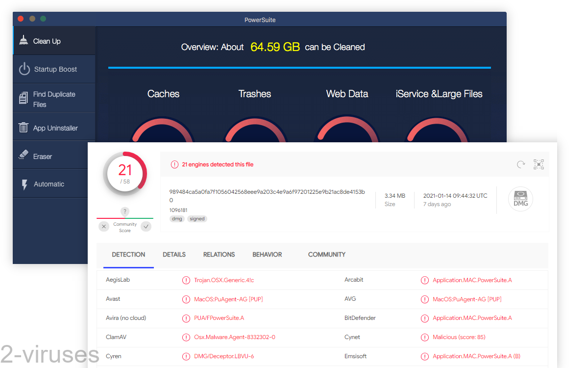Open the COMMUNITY tab
Screen dimensions: 588x368
coord(327,255)
